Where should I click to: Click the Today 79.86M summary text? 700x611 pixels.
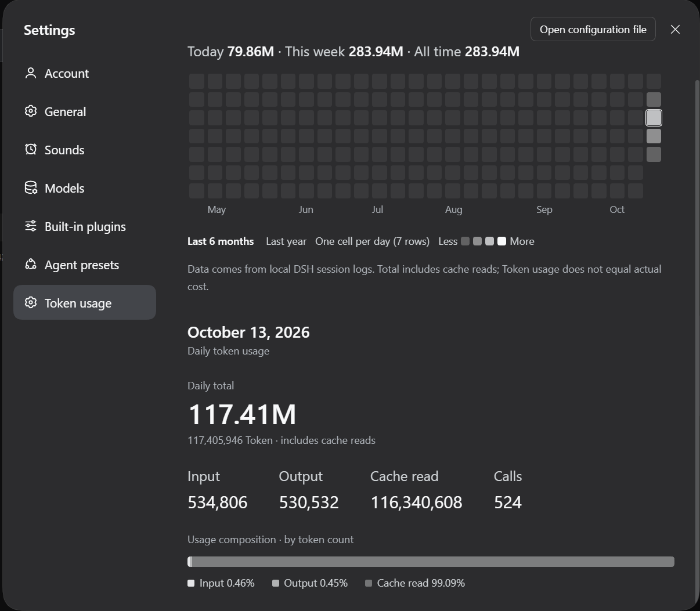coord(230,52)
